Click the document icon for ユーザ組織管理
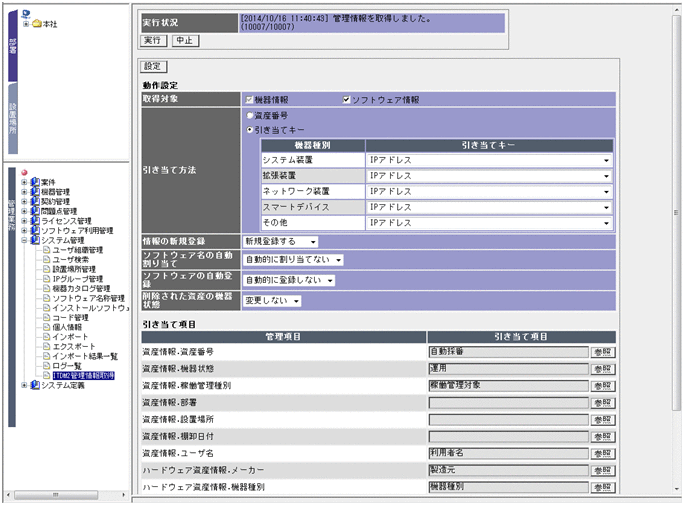685x507 pixels. click(x=46, y=250)
